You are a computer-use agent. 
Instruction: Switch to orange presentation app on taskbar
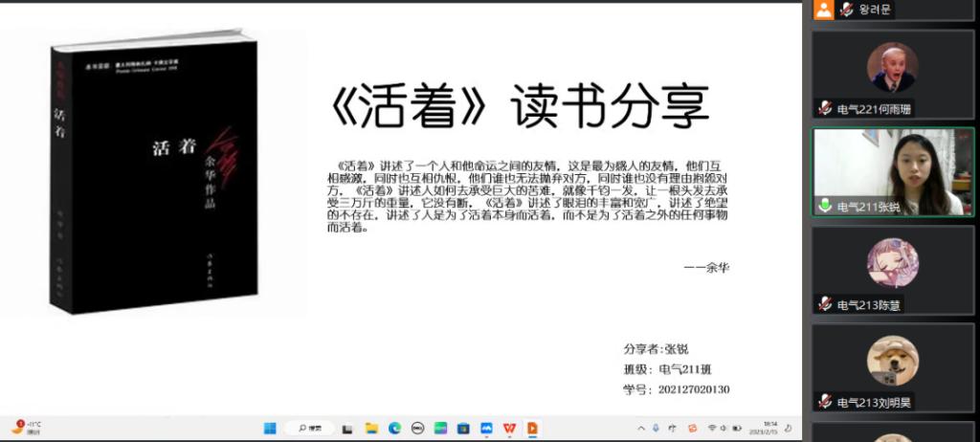point(532,429)
